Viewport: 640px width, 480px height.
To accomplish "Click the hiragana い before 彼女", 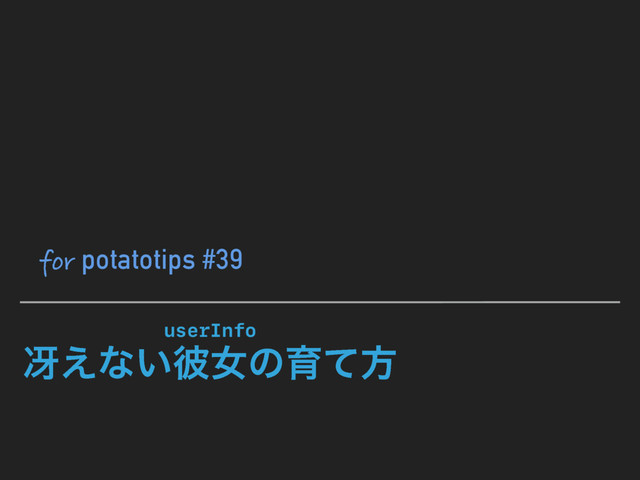I will point(154,363).
